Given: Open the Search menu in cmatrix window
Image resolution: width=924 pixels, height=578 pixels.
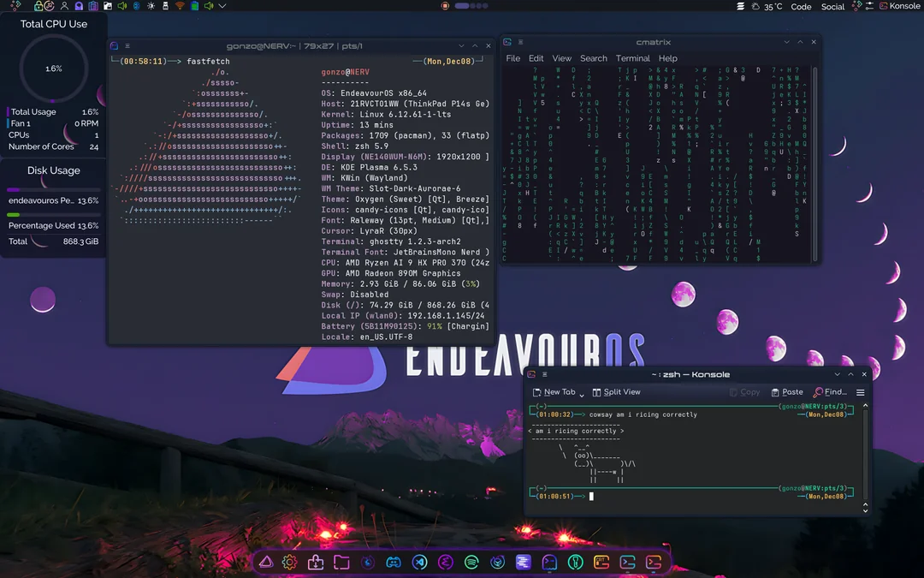Looking at the screenshot, I should click(593, 58).
